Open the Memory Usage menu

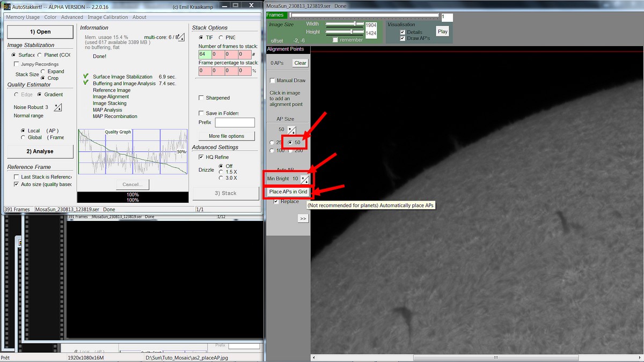coord(23,17)
